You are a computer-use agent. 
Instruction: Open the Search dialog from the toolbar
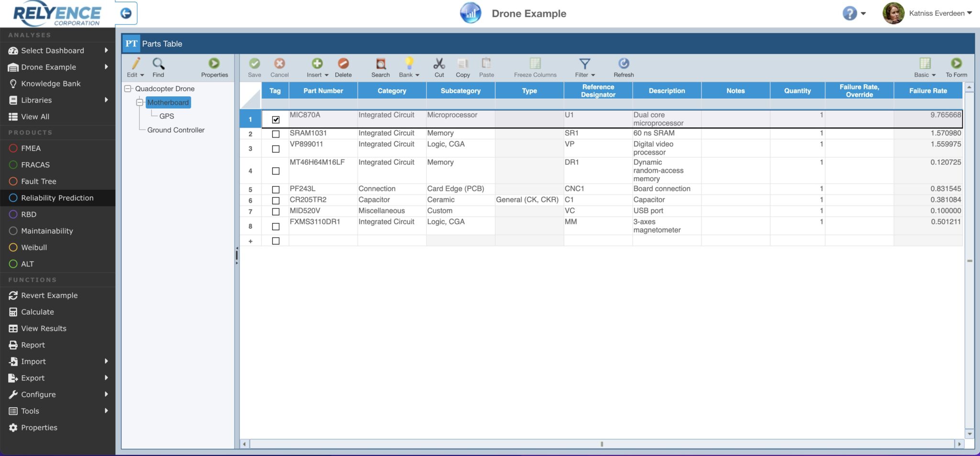[x=380, y=67]
